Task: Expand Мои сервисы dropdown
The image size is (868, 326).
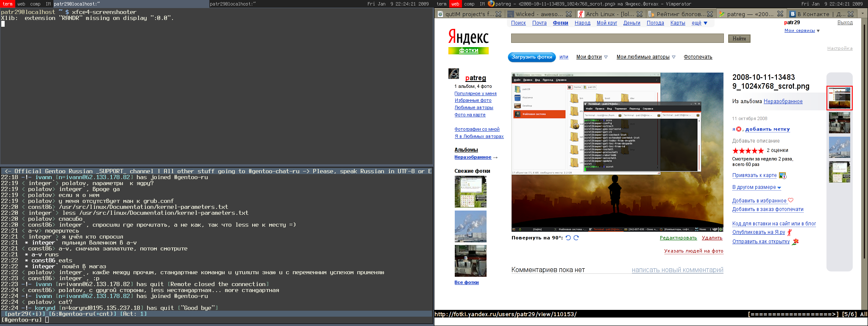Action: pos(802,31)
